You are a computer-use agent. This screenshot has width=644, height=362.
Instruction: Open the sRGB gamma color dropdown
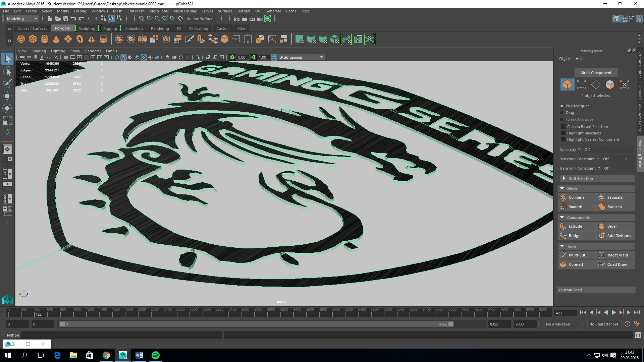(x=321, y=57)
